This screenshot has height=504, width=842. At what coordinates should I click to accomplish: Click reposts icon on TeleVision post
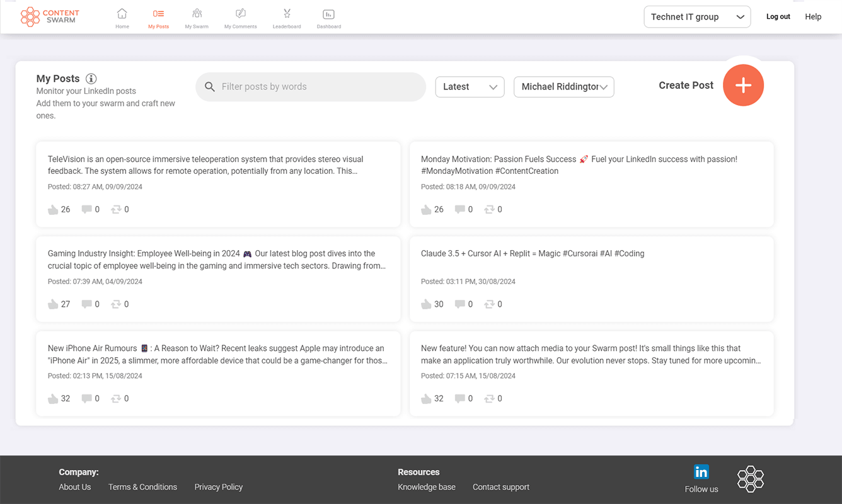(x=116, y=209)
